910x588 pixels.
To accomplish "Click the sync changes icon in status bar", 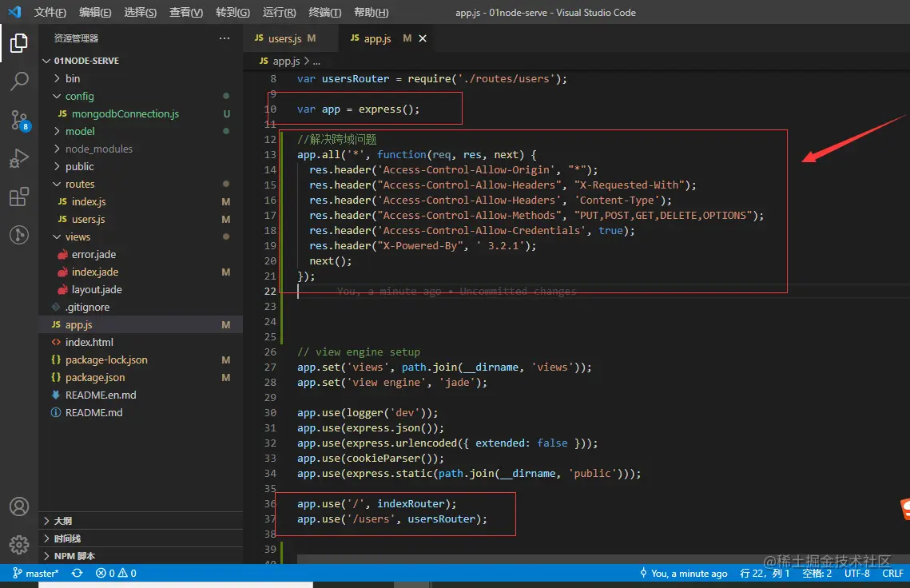I will click(77, 573).
